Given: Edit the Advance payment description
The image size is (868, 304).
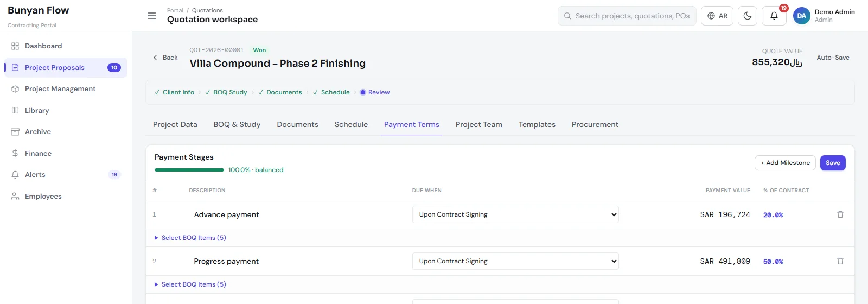Looking at the screenshot, I should tap(226, 214).
